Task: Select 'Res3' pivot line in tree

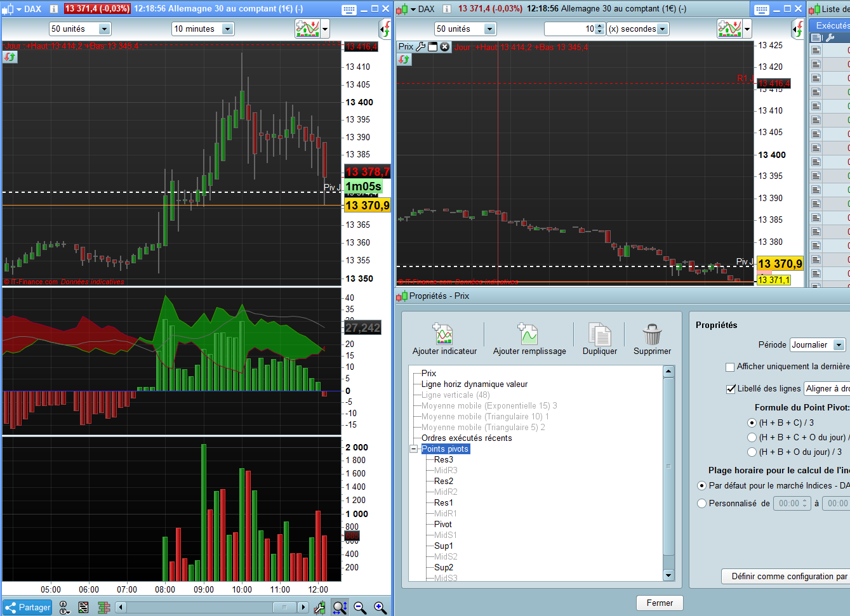Action: pos(444,459)
